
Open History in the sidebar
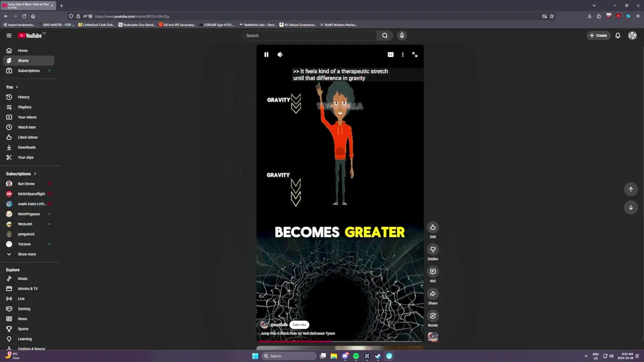pos(29,97)
